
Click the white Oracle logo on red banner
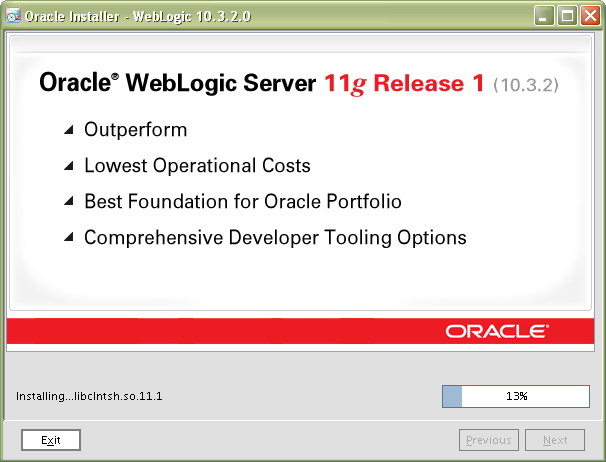click(496, 331)
